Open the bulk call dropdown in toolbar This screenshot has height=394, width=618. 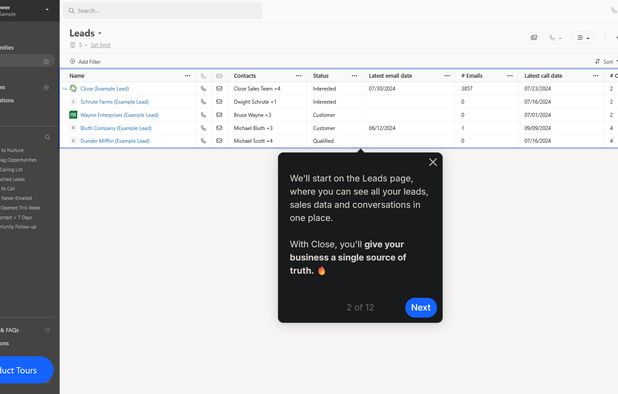[x=555, y=38]
